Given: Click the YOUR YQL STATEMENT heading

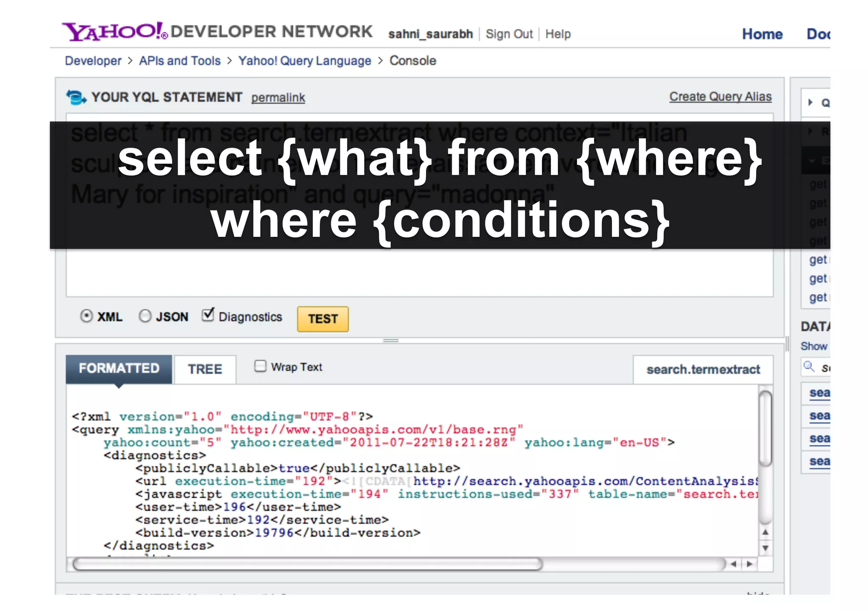Looking at the screenshot, I should pyautogui.click(x=167, y=97).
